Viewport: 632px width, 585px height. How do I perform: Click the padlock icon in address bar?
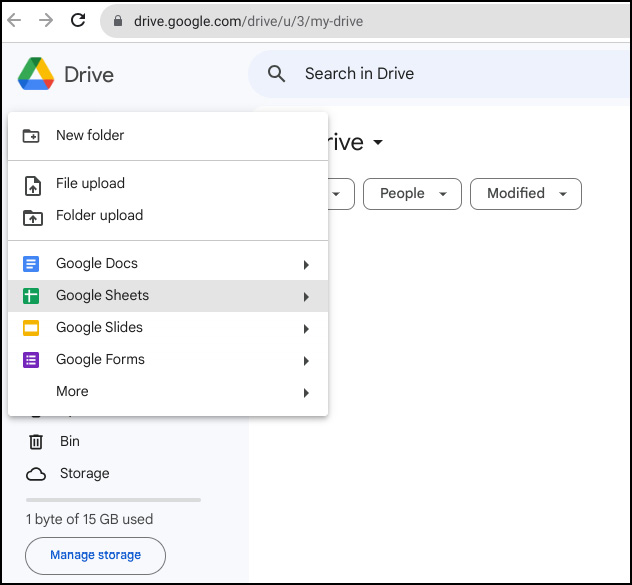pos(118,21)
